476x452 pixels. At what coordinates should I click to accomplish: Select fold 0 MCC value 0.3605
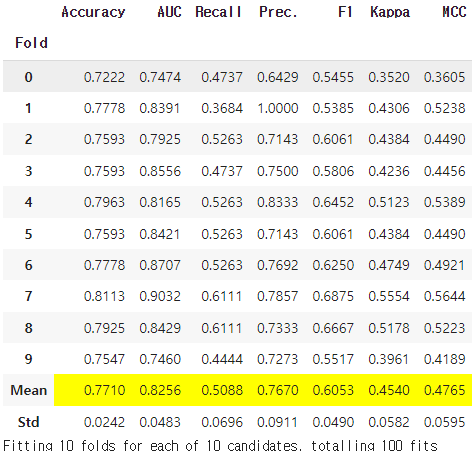444,77
